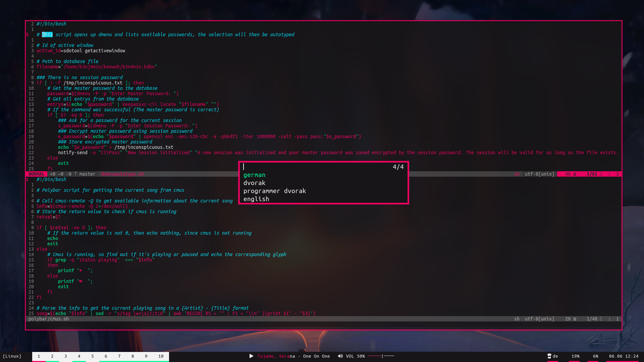Image resolution: width=644 pixels, height=362 pixels.
Task: Switch to workspace 4
Action: pyautogui.click(x=79, y=356)
